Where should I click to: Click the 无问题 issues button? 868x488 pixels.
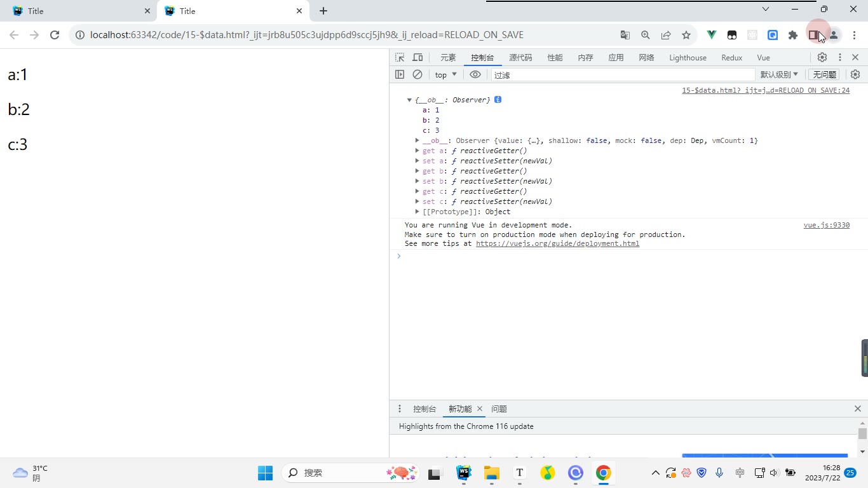[x=825, y=74]
